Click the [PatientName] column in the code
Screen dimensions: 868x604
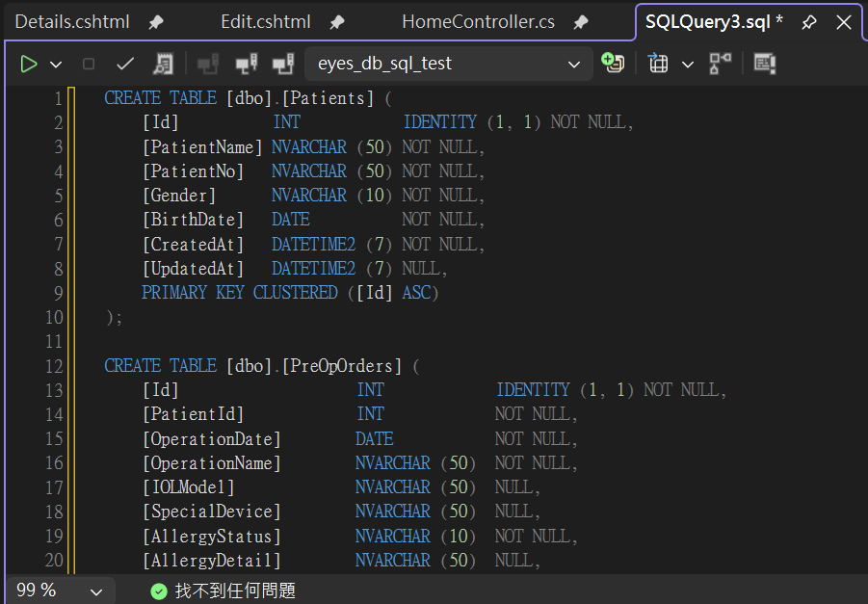[x=202, y=147]
